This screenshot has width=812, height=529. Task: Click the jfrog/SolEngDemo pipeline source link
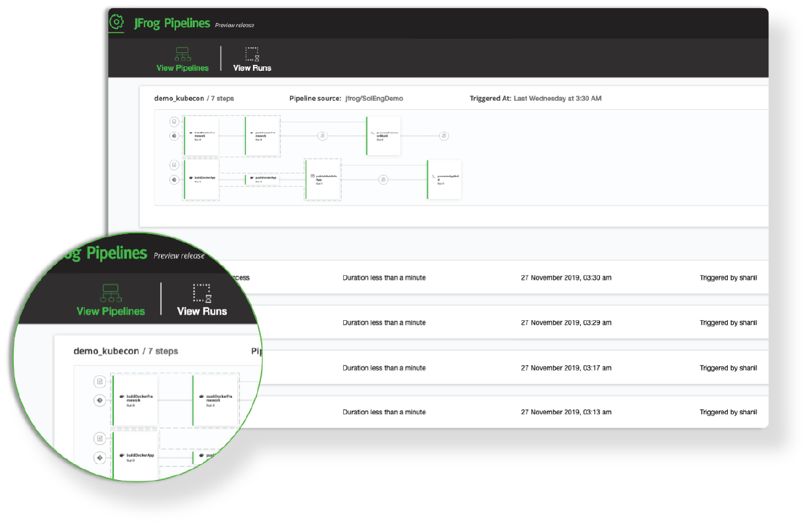[374, 98]
